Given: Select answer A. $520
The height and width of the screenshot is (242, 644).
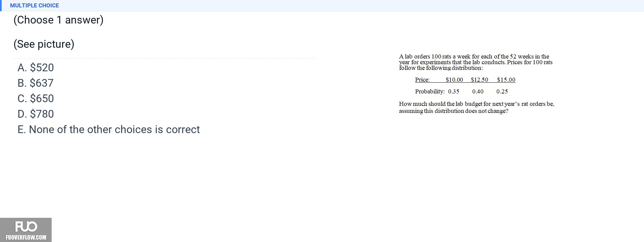Looking at the screenshot, I should click(36, 68).
